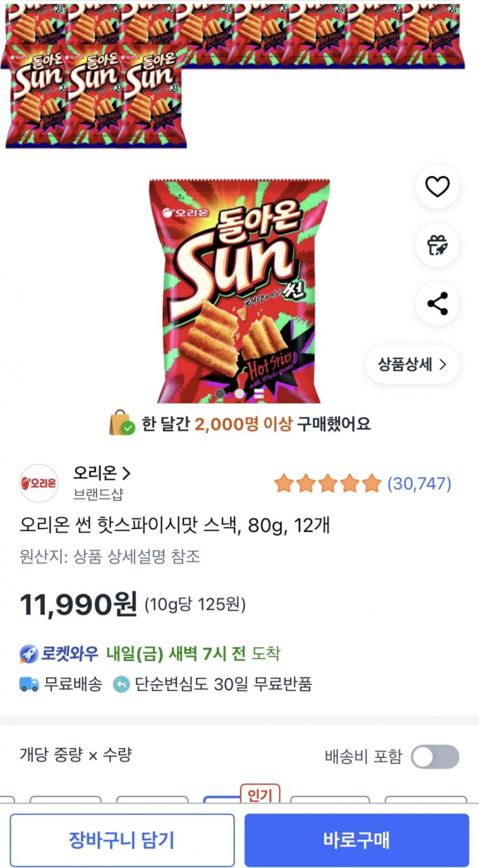Tap the free-return arrow icon
The height and width of the screenshot is (868, 479).
[x=121, y=684]
